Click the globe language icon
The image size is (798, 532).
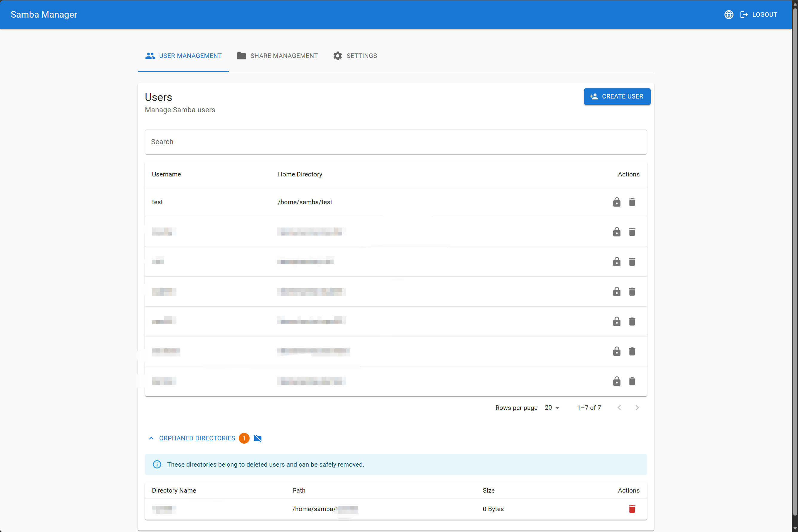click(x=729, y=15)
